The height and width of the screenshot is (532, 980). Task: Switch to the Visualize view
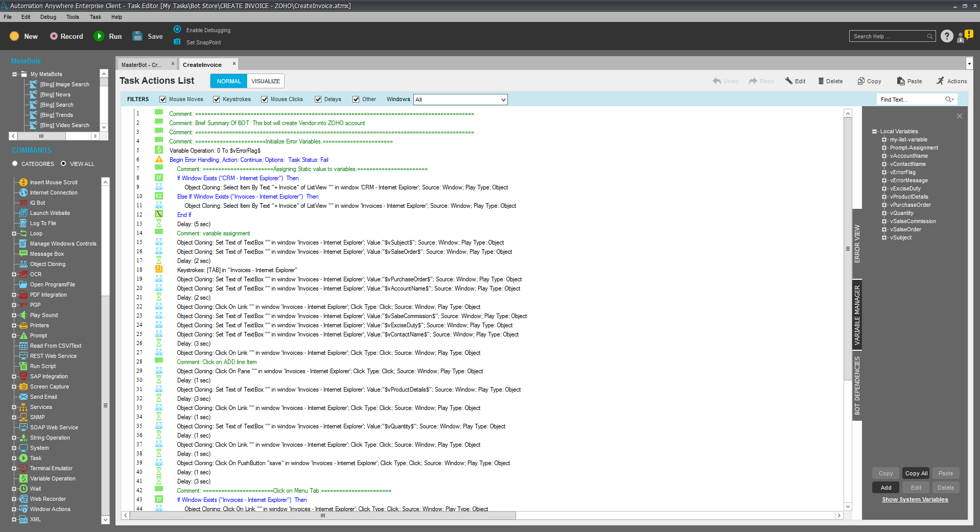tap(265, 81)
